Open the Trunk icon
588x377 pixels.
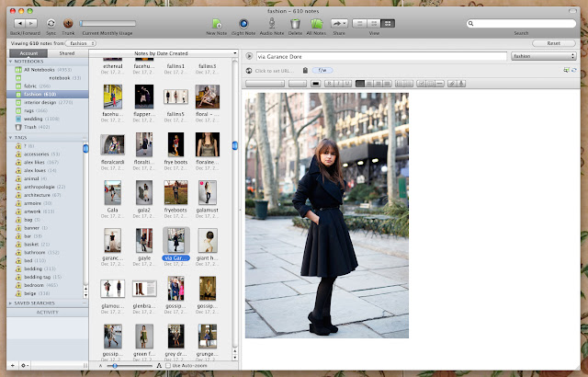(68, 21)
